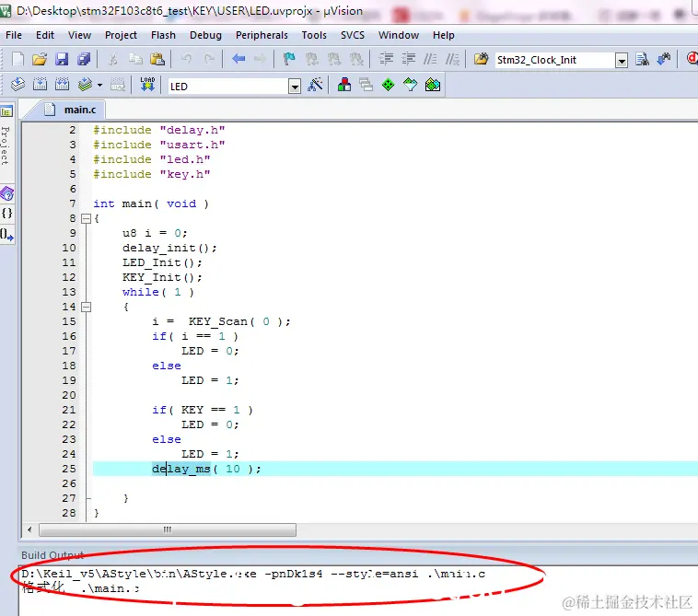
Task: Collapse the main function fold at line 8
Action: click(x=86, y=218)
